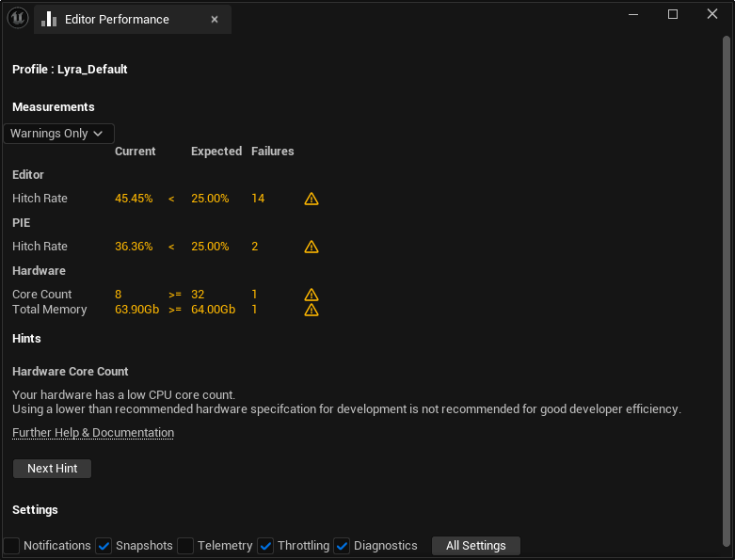Image resolution: width=735 pixels, height=560 pixels.
Task: Maximize the window
Action: tap(673, 14)
